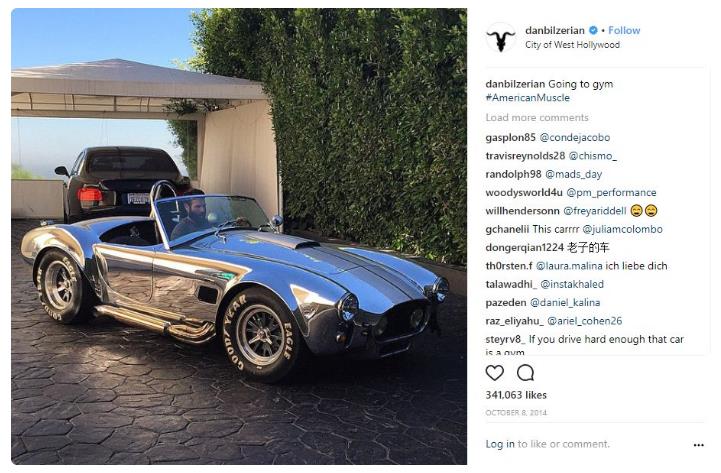Screen dimensions: 721x473
Task: Follow the danbilzerian account
Action: 624,30
